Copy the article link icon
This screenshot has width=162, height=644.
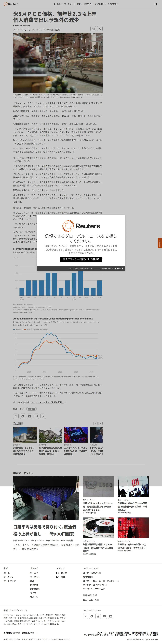coord(43,416)
